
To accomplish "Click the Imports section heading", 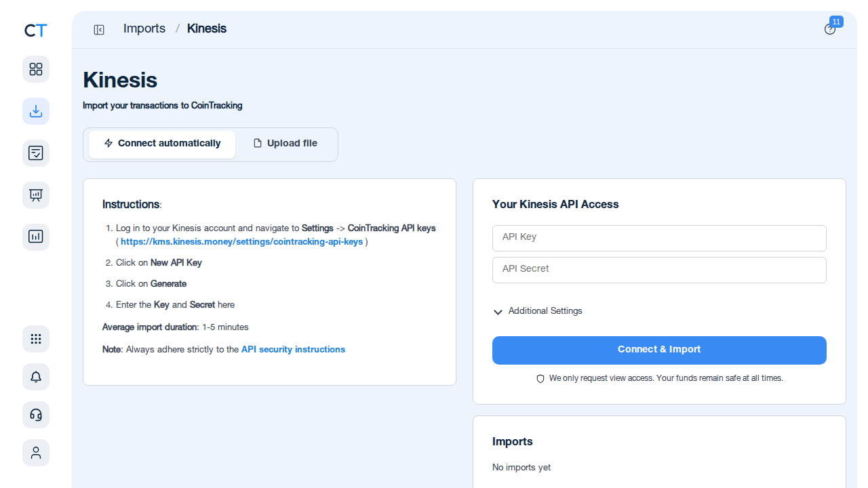I will pyautogui.click(x=513, y=441).
